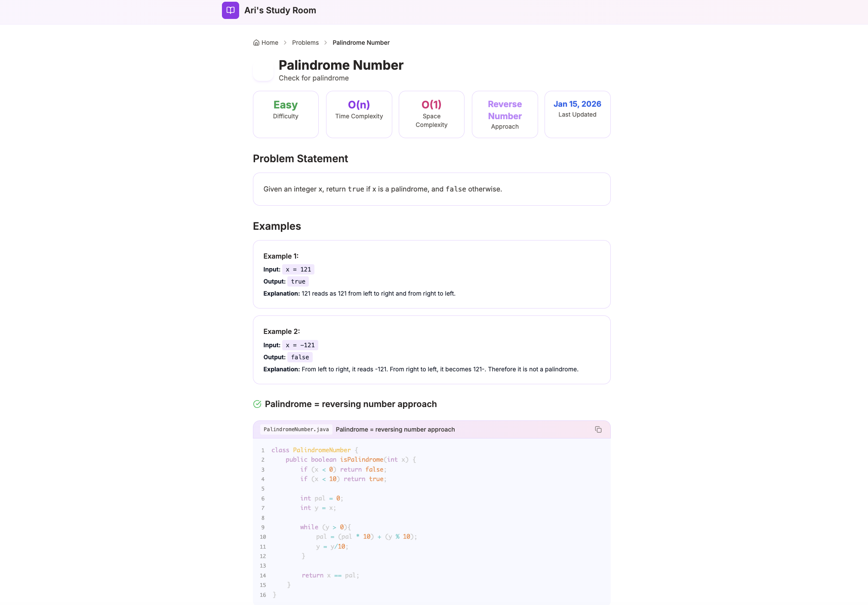The image size is (868, 605).
Task: Click the true output chip in Example 1
Action: click(x=298, y=281)
